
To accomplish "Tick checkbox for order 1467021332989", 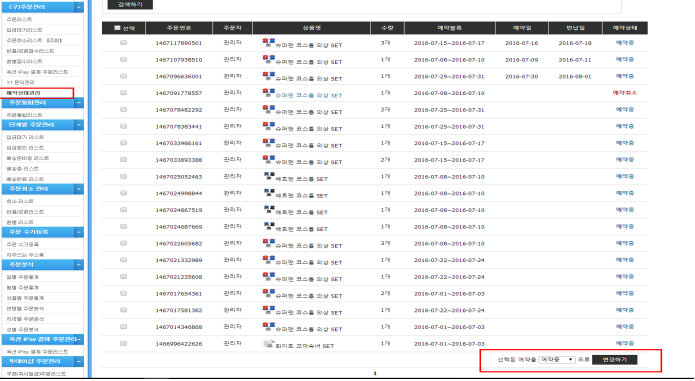I will coord(123,260).
